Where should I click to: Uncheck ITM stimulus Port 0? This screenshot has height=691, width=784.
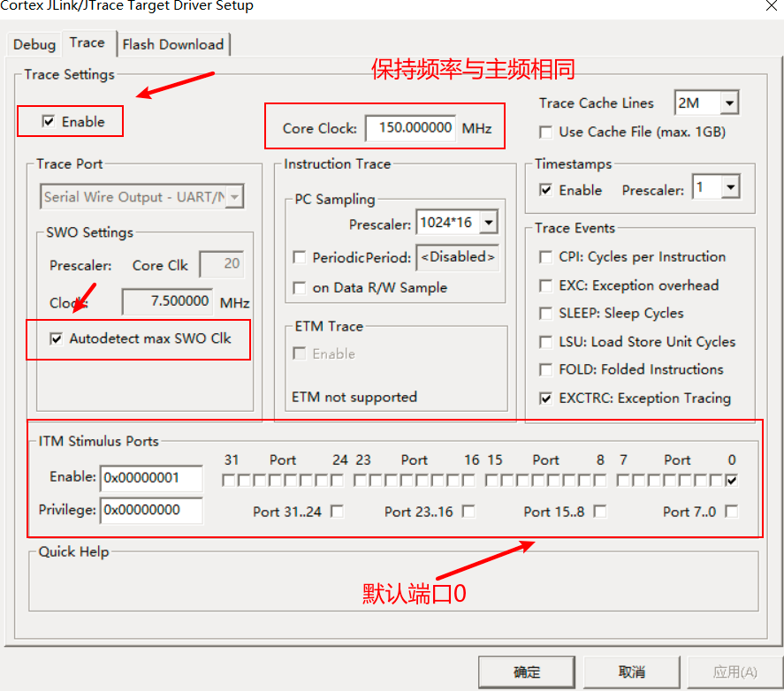[x=732, y=480]
